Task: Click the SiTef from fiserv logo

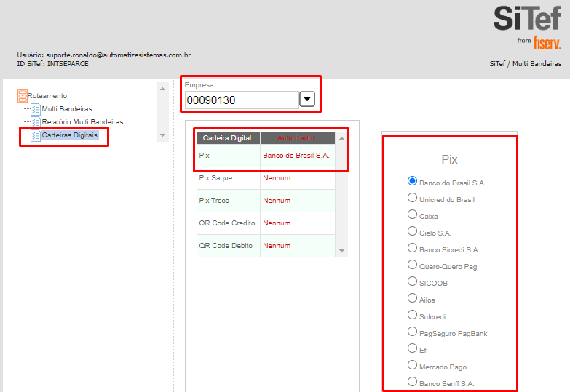Action: tap(527, 27)
